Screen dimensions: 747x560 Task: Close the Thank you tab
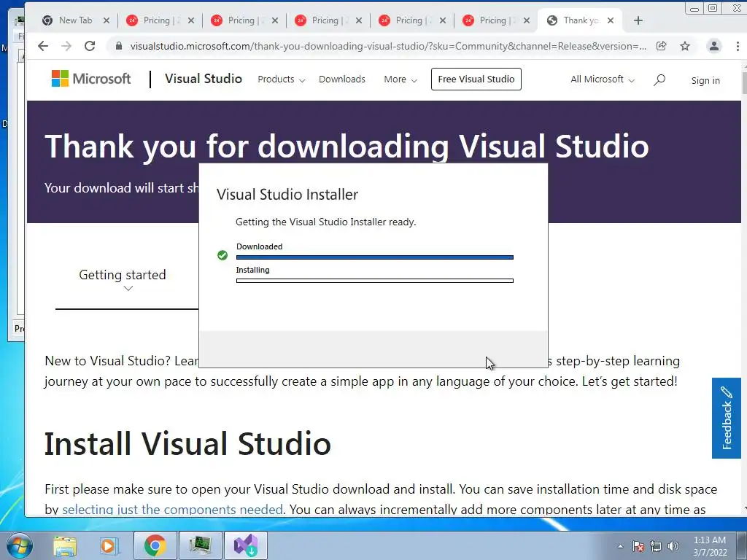click(x=611, y=20)
